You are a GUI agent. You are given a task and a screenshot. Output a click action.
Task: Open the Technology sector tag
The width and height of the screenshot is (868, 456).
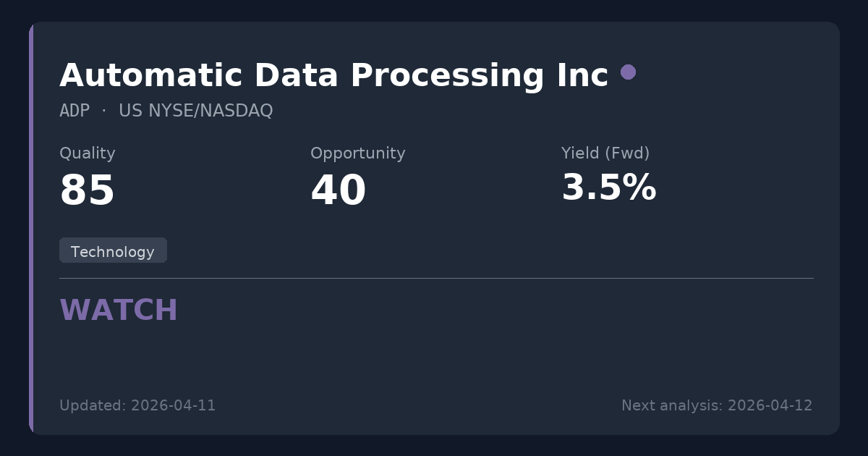(x=113, y=251)
